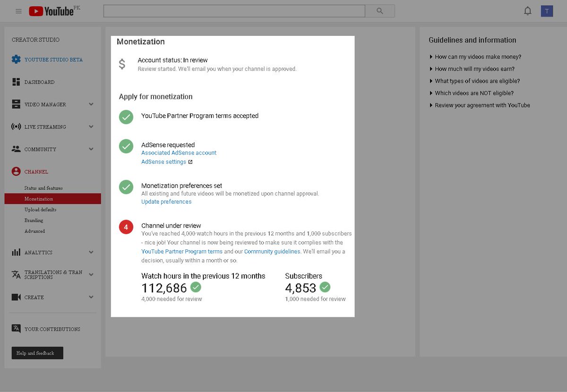This screenshot has height=392, width=567.
Task: Open the hamburger guide menu
Action: tap(18, 11)
